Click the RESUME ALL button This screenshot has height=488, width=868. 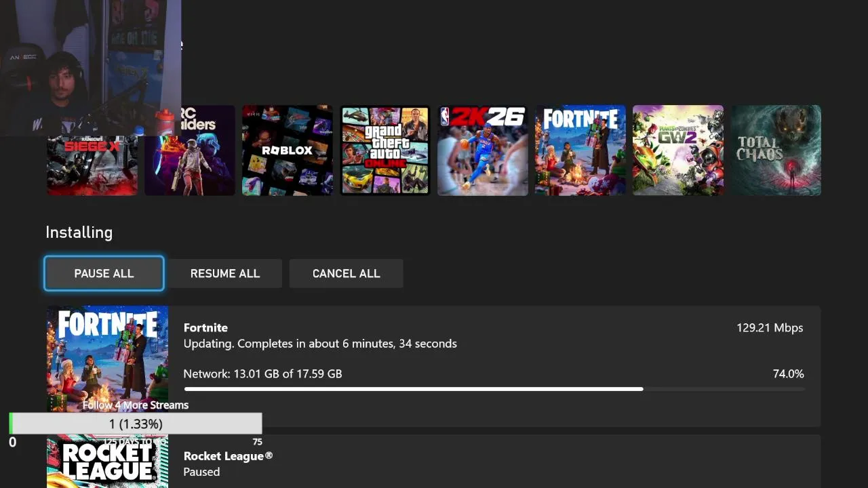(225, 273)
